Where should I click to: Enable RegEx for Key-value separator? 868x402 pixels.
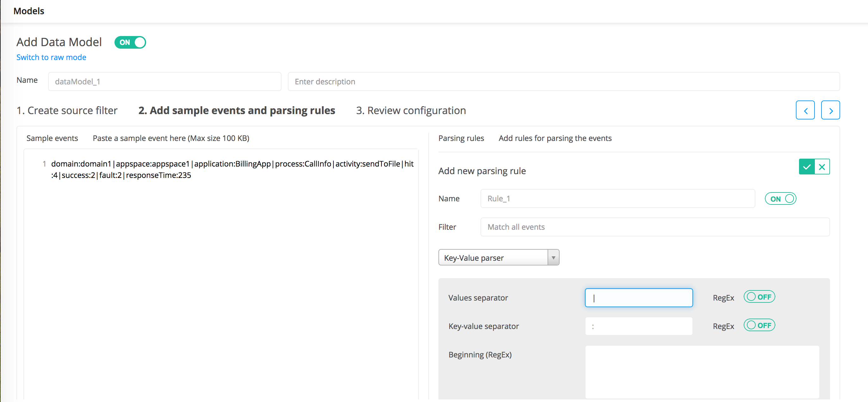click(759, 325)
